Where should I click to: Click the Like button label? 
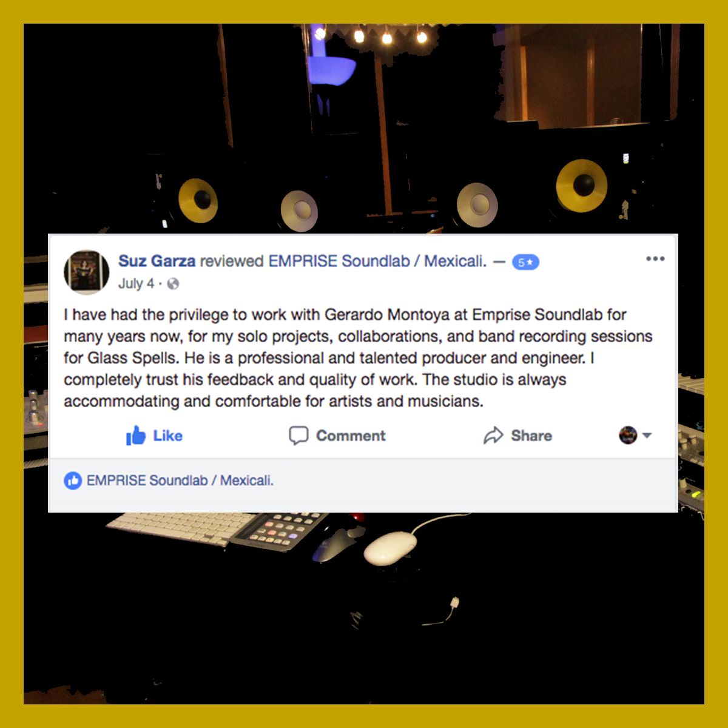[167, 436]
